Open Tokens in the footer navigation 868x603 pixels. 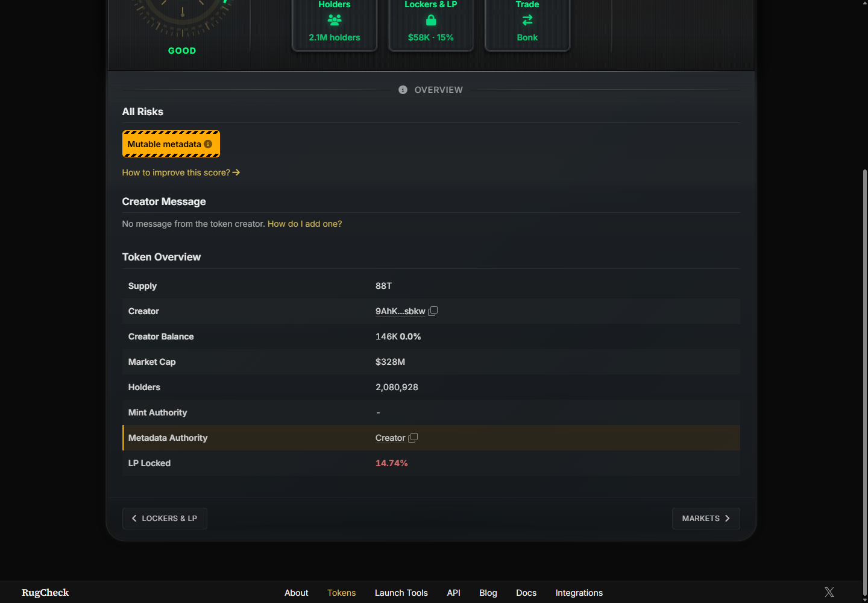click(341, 593)
